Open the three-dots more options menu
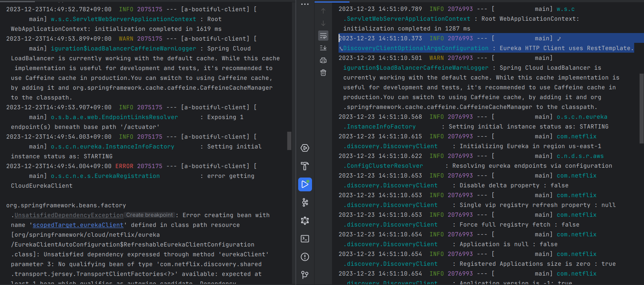This screenshot has height=285, width=644. pos(305,4)
